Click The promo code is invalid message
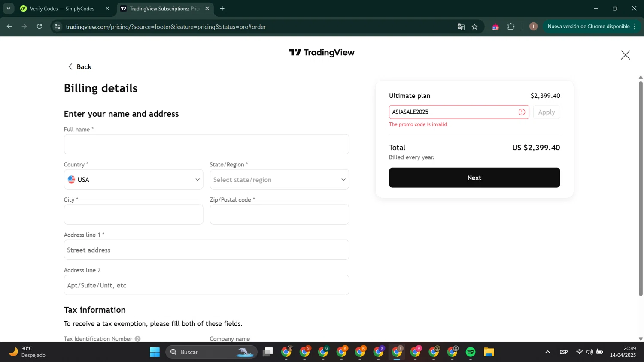Viewport: 644px width, 362px height. click(418, 124)
